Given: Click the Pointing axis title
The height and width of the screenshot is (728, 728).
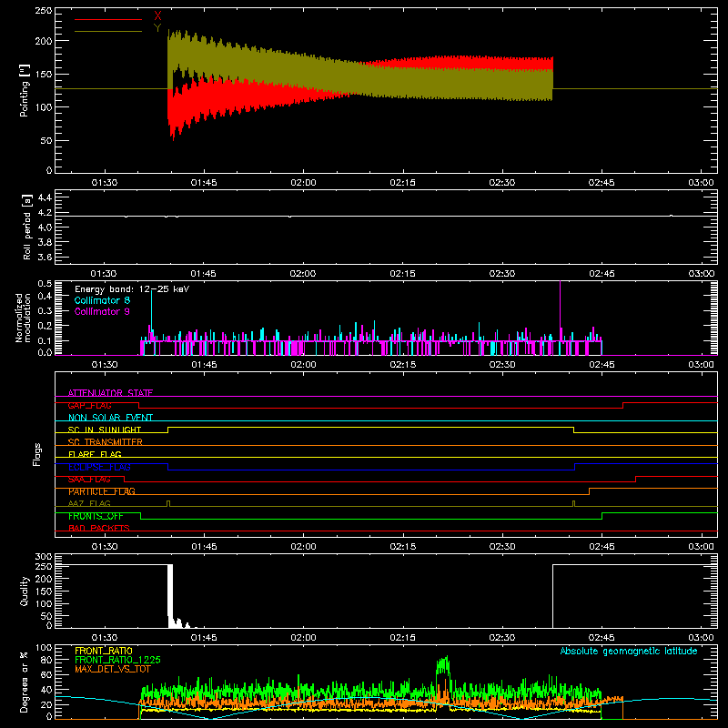Looking at the screenshot, I should (x=25, y=90).
